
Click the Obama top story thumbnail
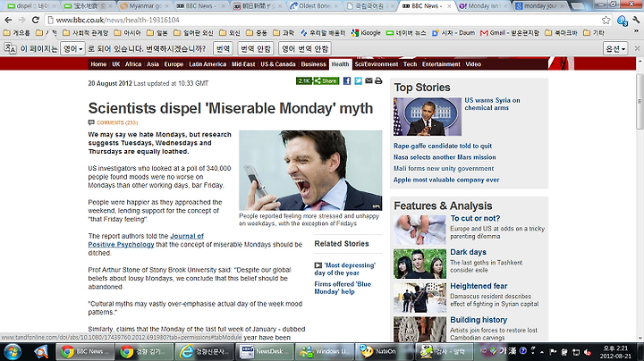[428, 116]
